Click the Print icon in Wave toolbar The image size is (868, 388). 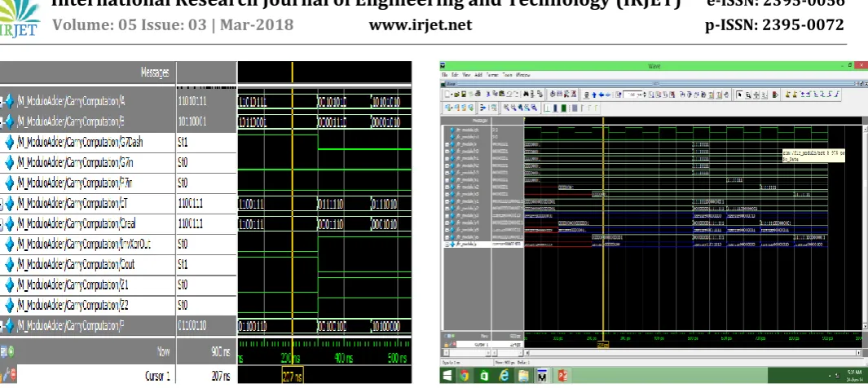478,95
